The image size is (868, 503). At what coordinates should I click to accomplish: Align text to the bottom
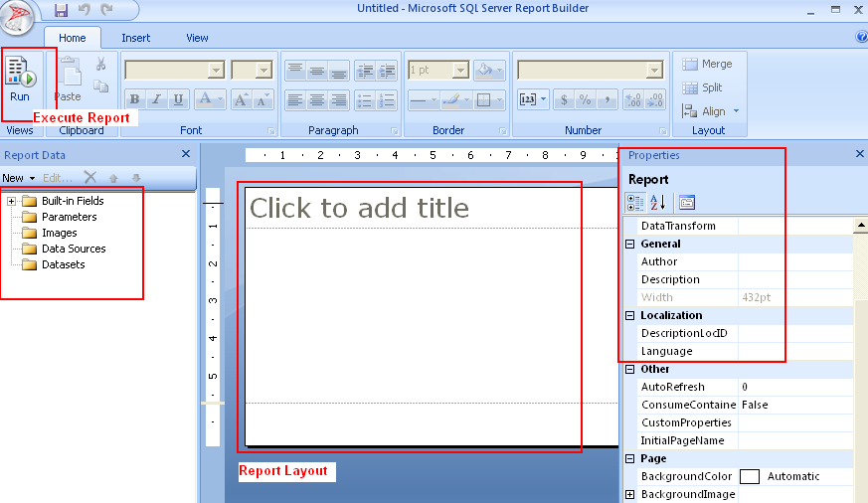point(338,71)
